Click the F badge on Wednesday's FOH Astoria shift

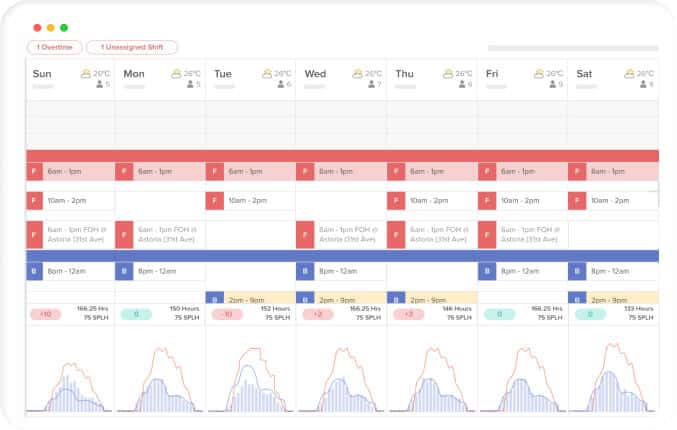coord(305,235)
